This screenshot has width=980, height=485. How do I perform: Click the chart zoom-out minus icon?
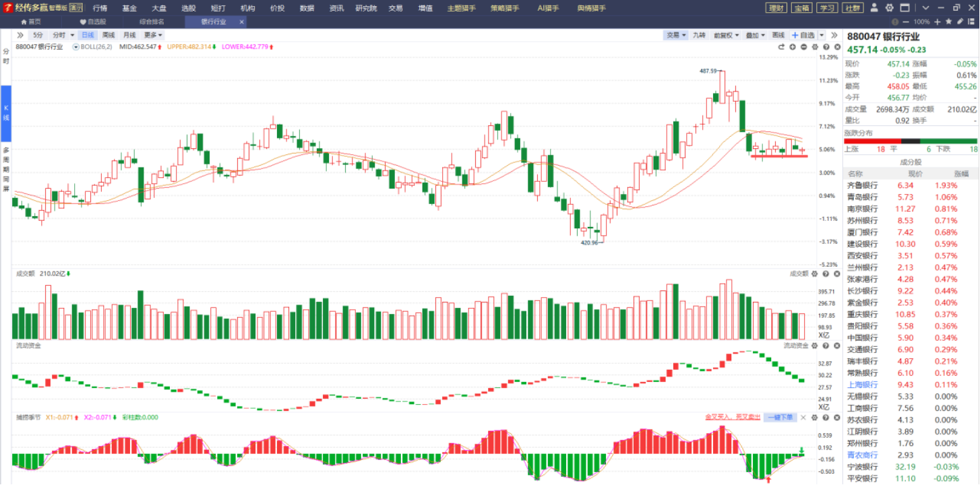803,47
